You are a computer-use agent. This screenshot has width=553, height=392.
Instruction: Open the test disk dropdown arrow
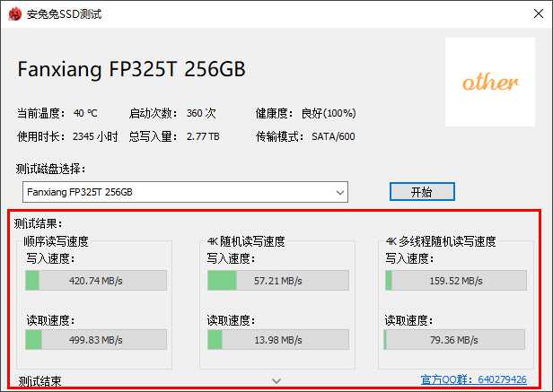339,192
